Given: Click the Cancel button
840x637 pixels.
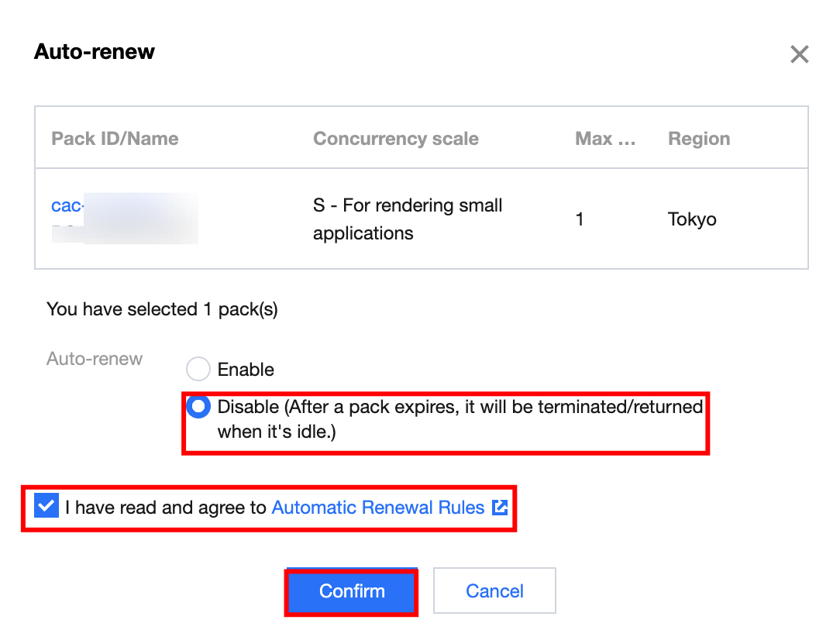Looking at the screenshot, I should [x=494, y=591].
